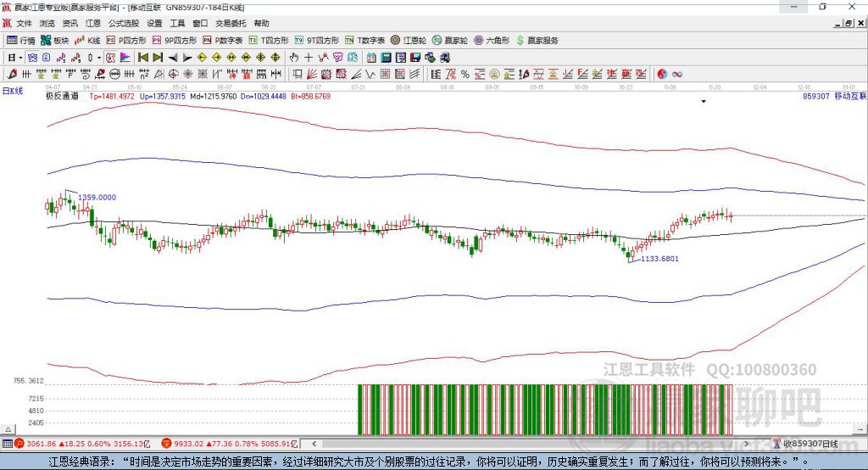Viewport: 868px width, 470px height.
Task: Expand the candlestick style dropdown arrow
Action: point(98,58)
